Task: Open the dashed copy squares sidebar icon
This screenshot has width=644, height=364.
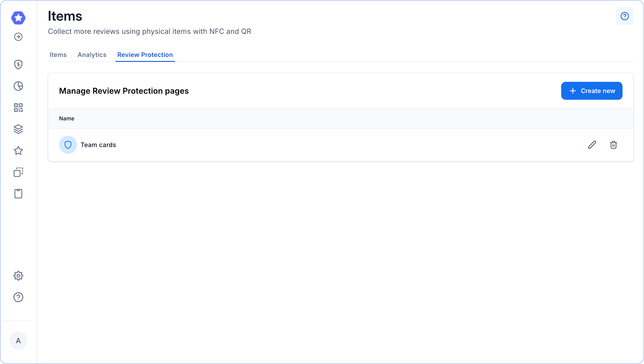Action: coord(18,172)
